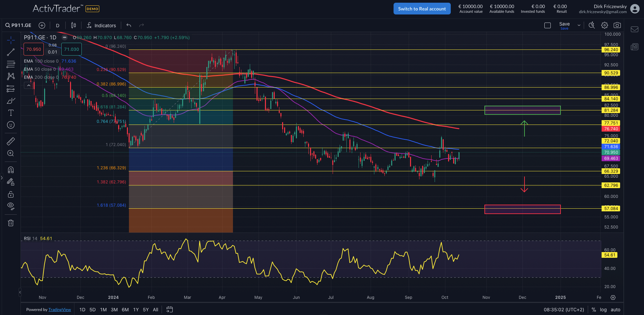Select the 6M time range
This screenshot has height=315, width=644.
pyautogui.click(x=125, y=310)
